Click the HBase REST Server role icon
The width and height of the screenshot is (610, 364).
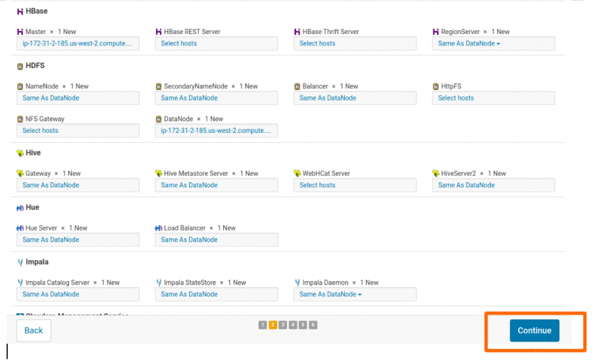(x=158, y=32)
